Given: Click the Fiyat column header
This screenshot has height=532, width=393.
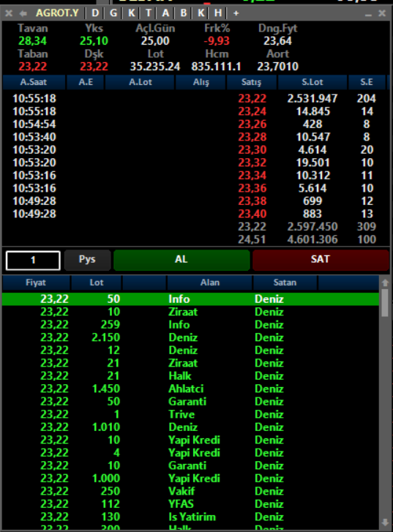Looking at the screenshot, I should [36, 282].
